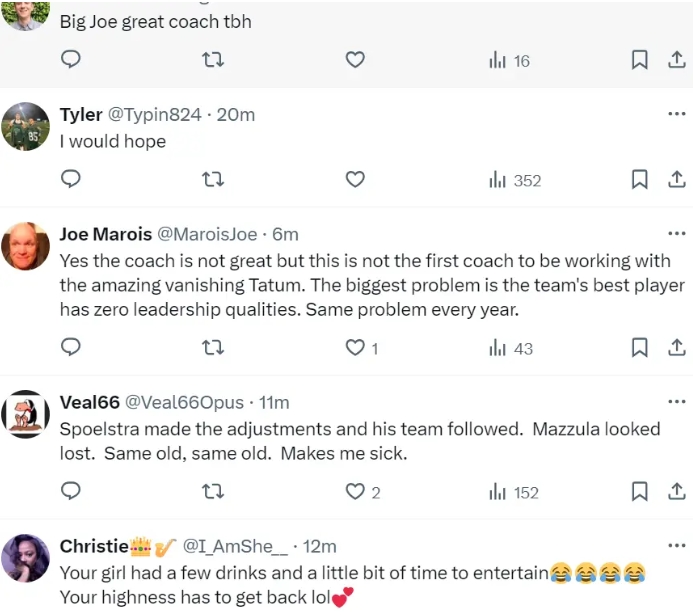
Task: Retweet the "Big Joe great coach" post
Action: 213,61
